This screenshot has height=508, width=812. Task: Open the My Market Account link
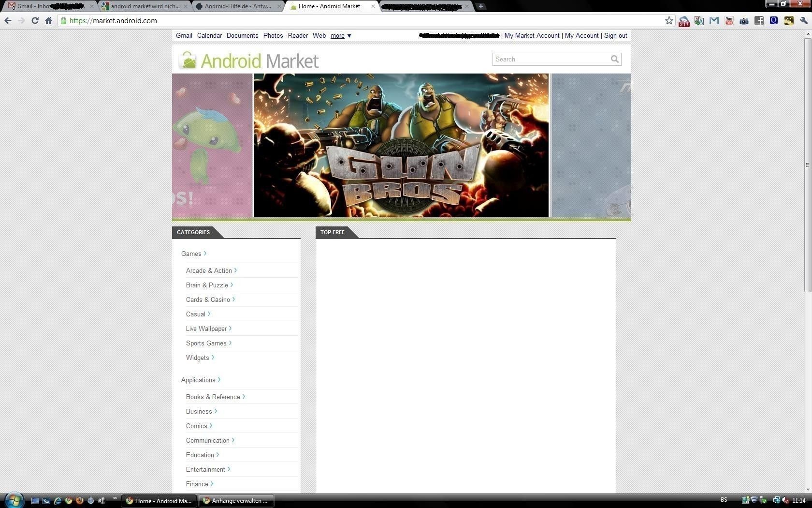pyautogui.click(x=532, y=35)
